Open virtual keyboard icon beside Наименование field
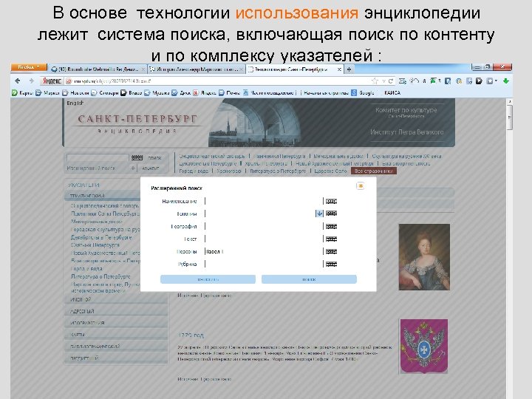 (331, 201)
